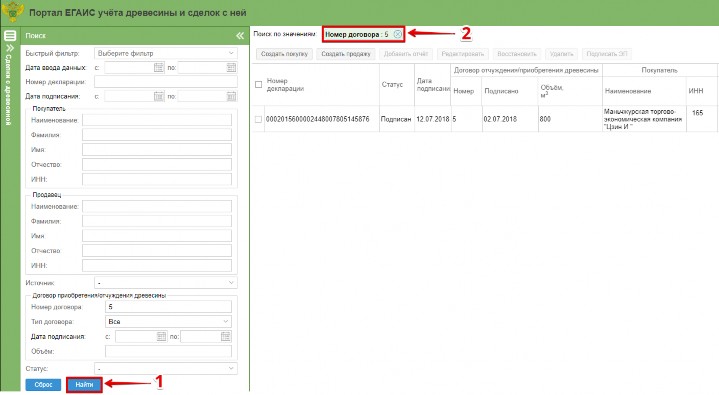The image size is (719, 395).
Task: Click the Подписан status cell
Action: click(x=396, y=119)
